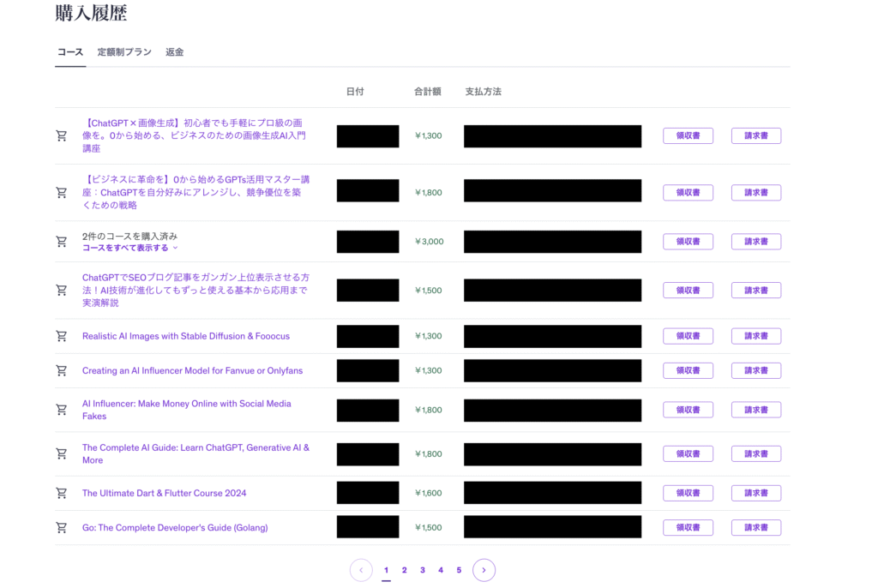
Task: Click 請求書 for Realistic AI Images course
Action: pos(756,336)
